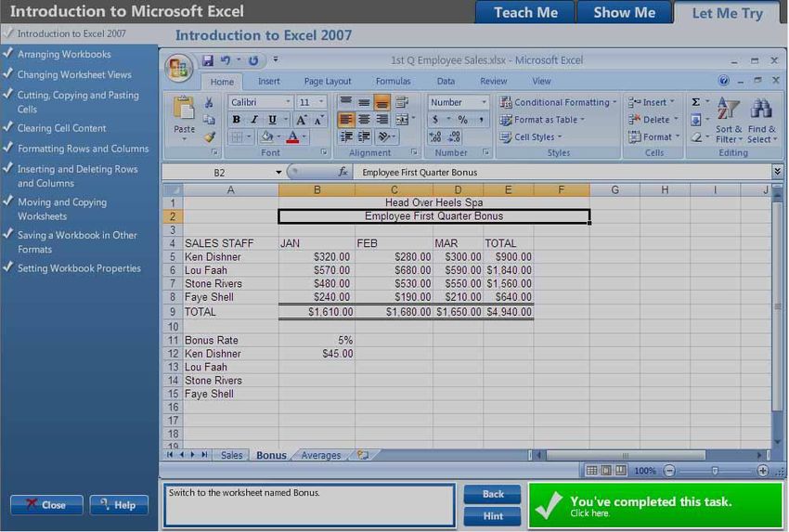The width and height of the screenshot is (789, 532).
Task: Open the Formulas ribbon tab
Action: point(393,81)
